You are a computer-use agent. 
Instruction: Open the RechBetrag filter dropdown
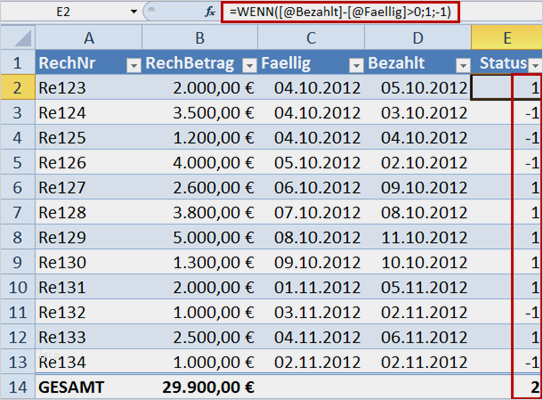(x=249, y=64)
